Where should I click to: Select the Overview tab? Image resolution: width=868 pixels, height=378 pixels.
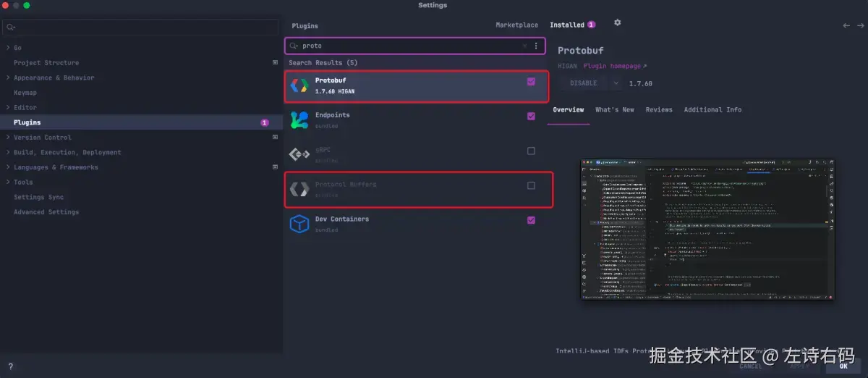569,110
